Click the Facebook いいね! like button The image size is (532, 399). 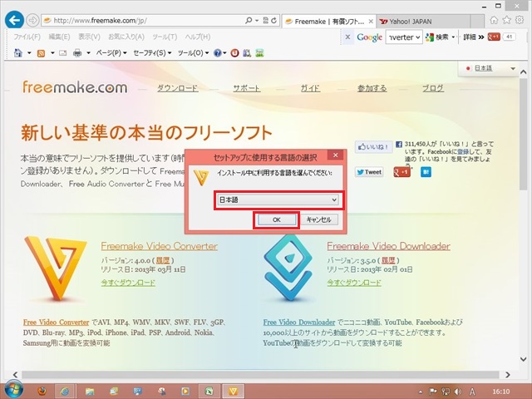(x=372, y=145)
